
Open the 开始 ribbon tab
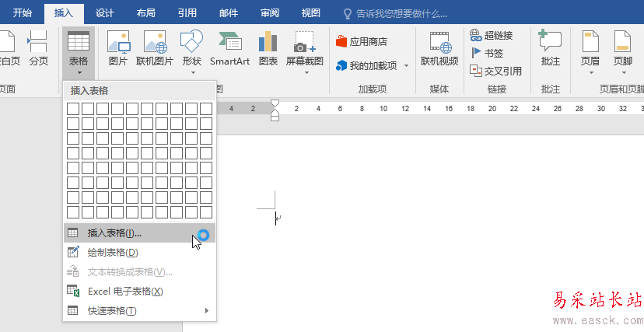(23, 12)
